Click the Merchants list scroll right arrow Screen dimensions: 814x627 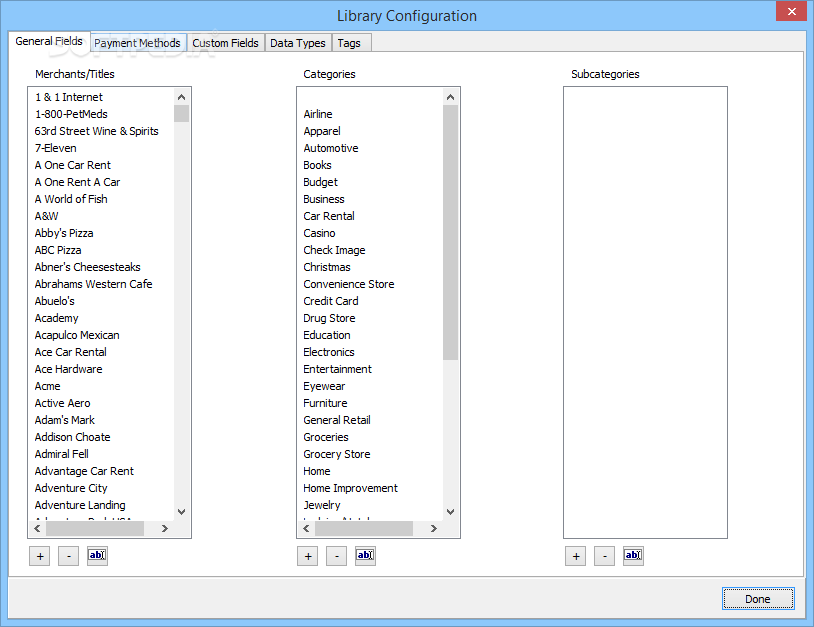165,528
